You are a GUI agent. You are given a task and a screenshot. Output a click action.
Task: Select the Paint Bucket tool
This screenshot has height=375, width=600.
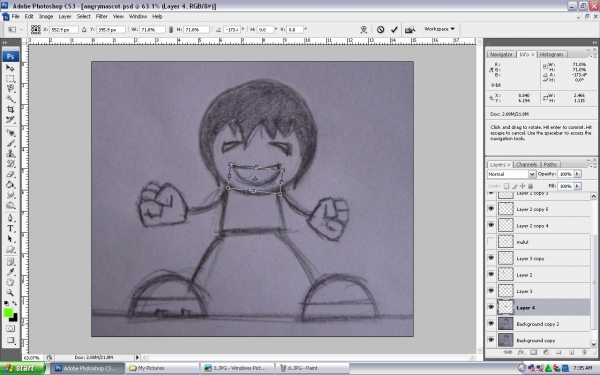10,185
